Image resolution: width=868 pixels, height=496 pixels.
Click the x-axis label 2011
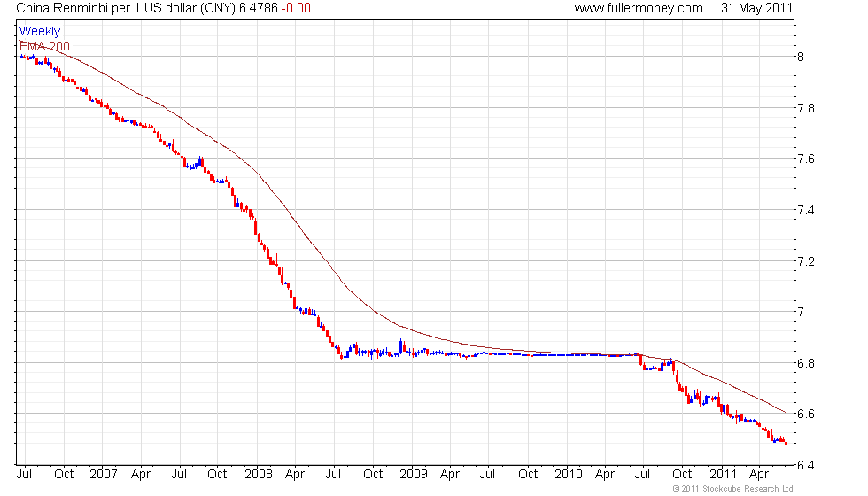723,475
